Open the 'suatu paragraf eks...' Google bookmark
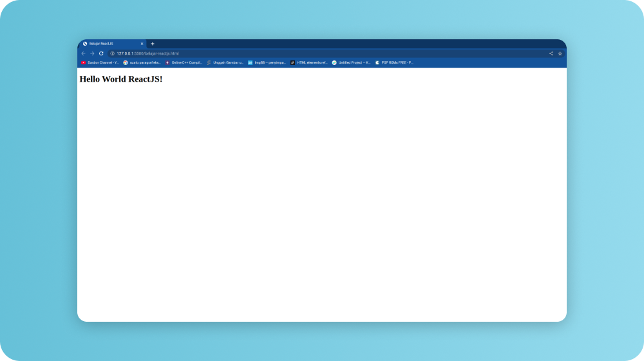Viewport: 644px width, 361px height. (x=142, y=62)
